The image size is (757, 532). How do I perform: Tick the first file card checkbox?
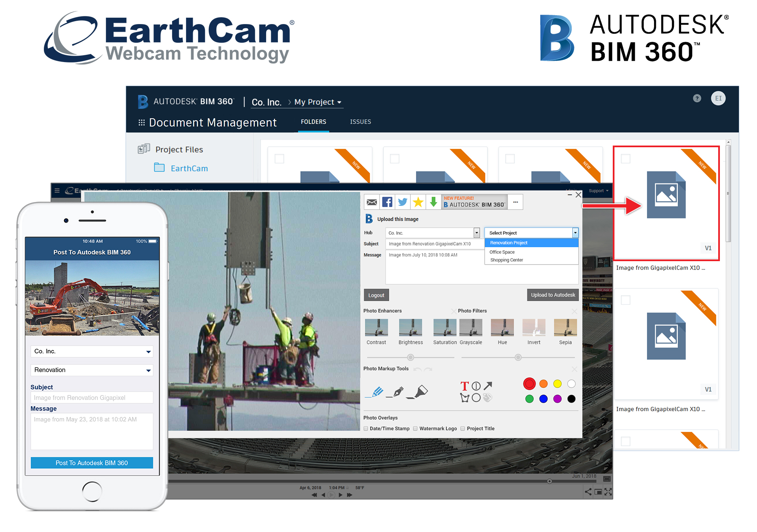coord(279,159)
